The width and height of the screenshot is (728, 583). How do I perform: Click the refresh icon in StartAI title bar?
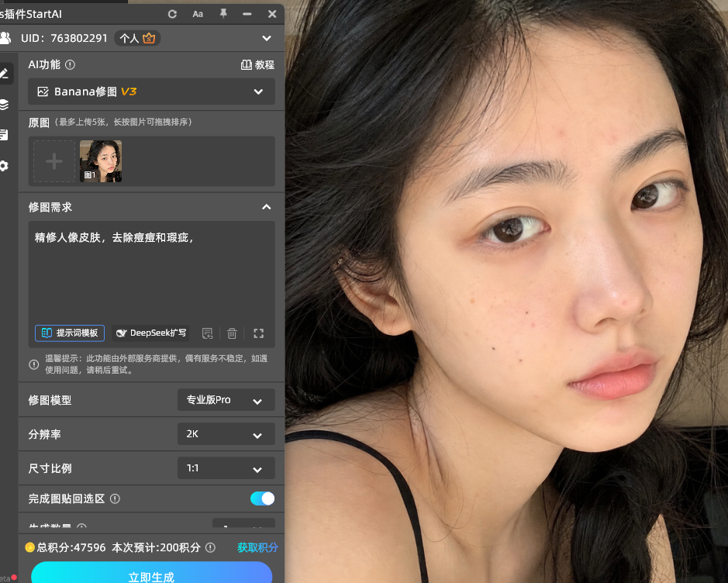click(172, 14)
